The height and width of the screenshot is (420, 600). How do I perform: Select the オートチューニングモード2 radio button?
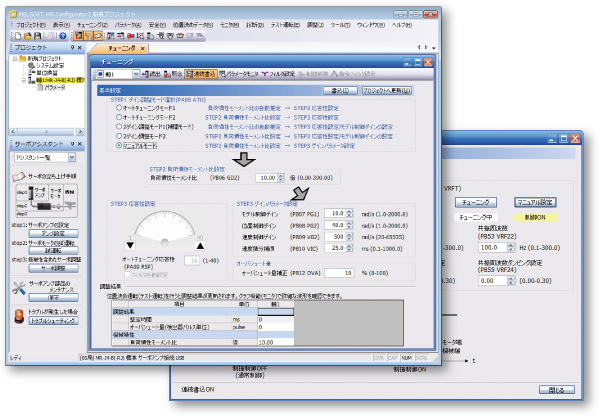119,115
